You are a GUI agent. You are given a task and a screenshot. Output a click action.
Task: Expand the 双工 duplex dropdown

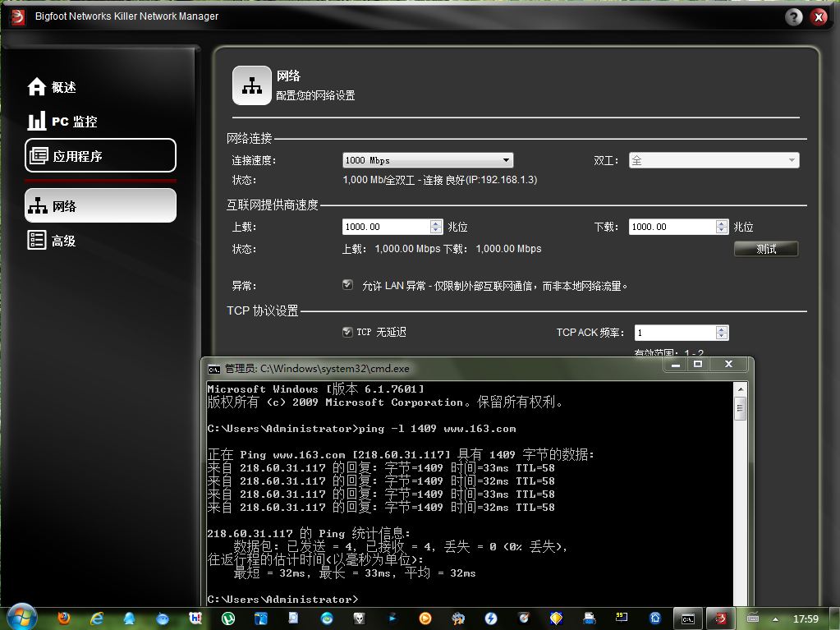point(714,160)
